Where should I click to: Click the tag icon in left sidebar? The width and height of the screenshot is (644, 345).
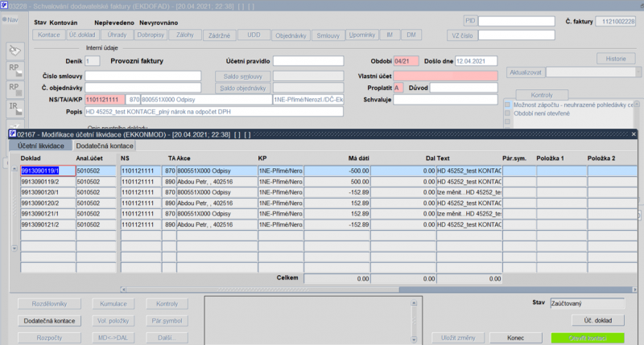(x=14, y=51)
